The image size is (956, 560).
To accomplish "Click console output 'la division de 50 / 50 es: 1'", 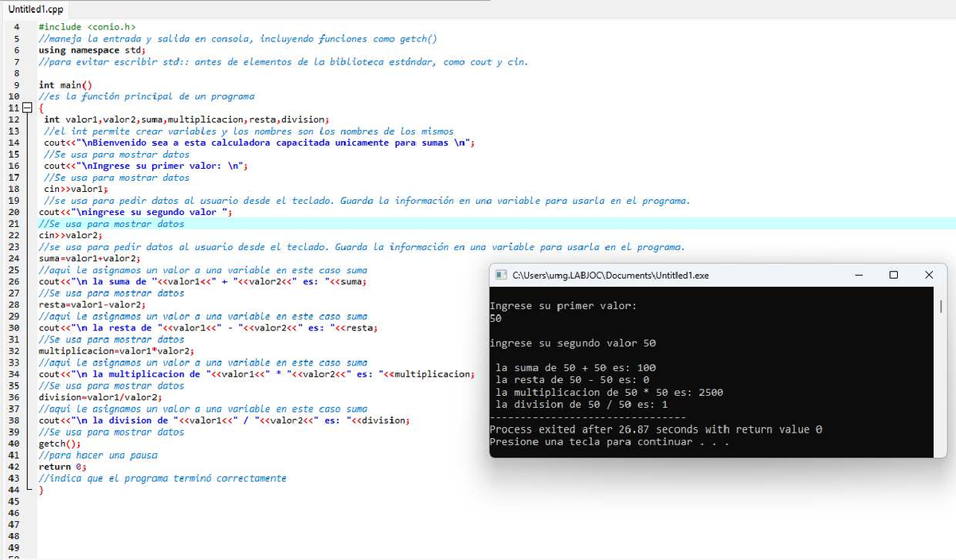I will [582, 404].
